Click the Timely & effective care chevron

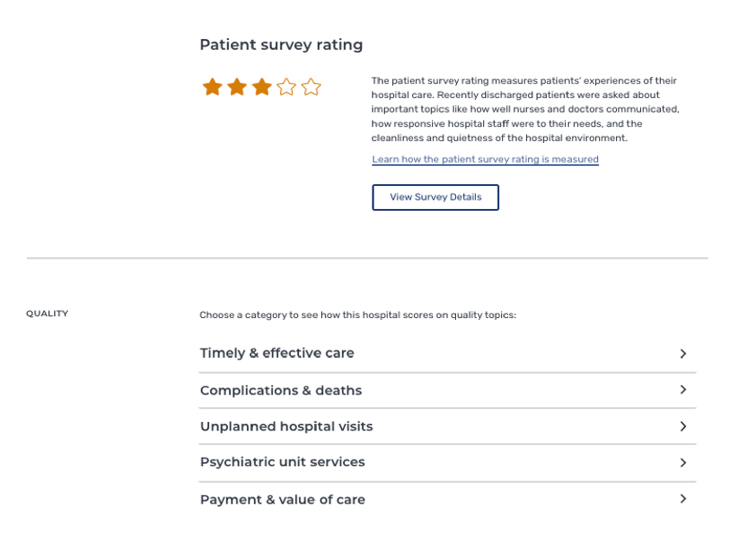[683, 353]
